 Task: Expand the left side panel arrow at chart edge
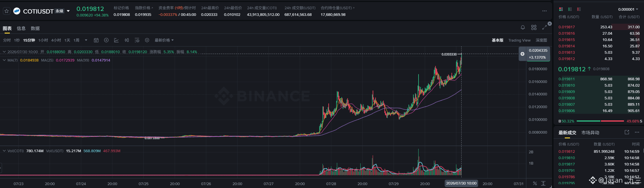[x=1, y=167]
